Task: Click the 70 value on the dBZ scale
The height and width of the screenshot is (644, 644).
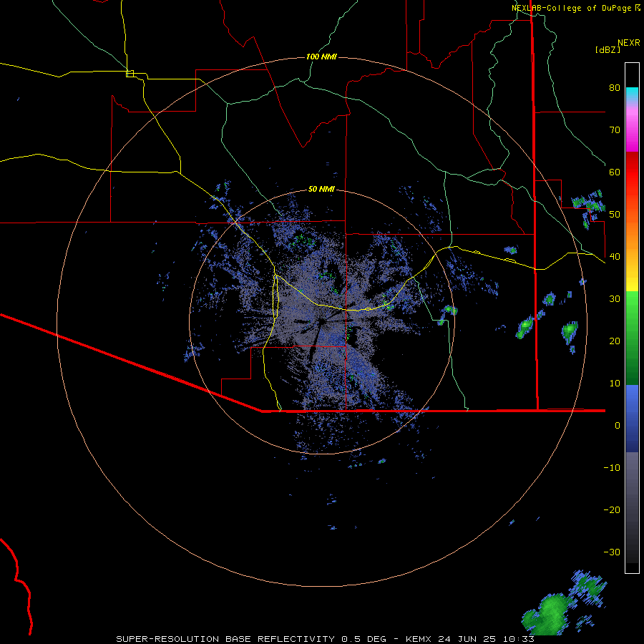Action: coord(615,130)
